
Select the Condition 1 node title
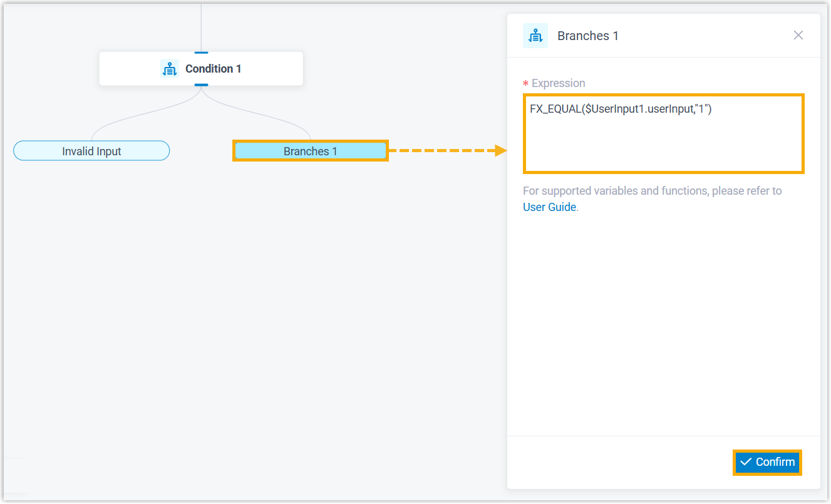(x=213, y=69)
